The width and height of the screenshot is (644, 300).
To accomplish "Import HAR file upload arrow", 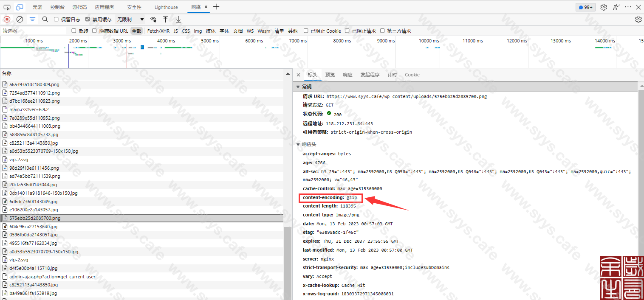I will [166, 19].
